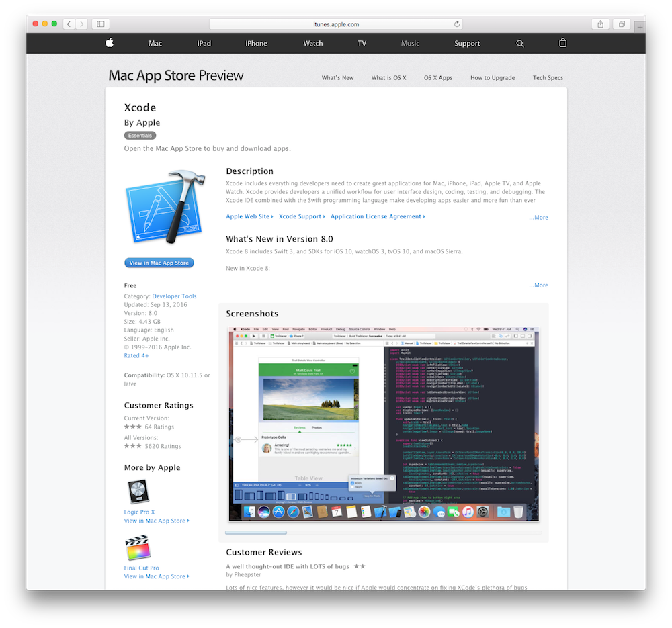672x628 pixels.
Task: Click the Xcode screenshot thumbnail
Action: pyautogui.click(x=384, y=424)
